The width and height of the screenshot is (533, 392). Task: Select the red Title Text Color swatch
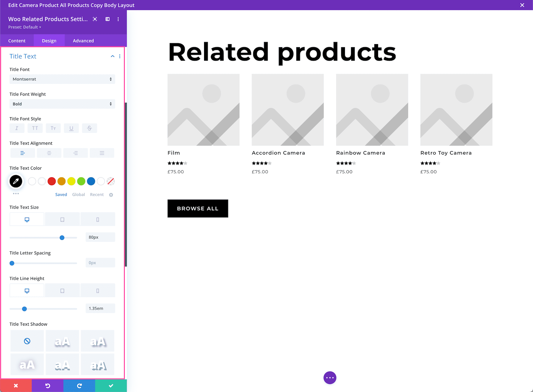click(x=52, y=181)
